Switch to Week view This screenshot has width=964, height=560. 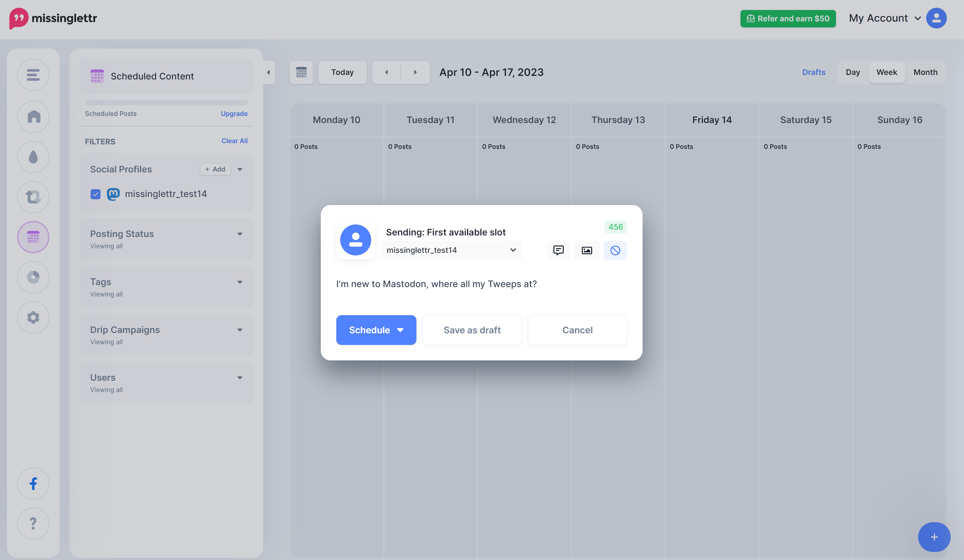[887, 72]
